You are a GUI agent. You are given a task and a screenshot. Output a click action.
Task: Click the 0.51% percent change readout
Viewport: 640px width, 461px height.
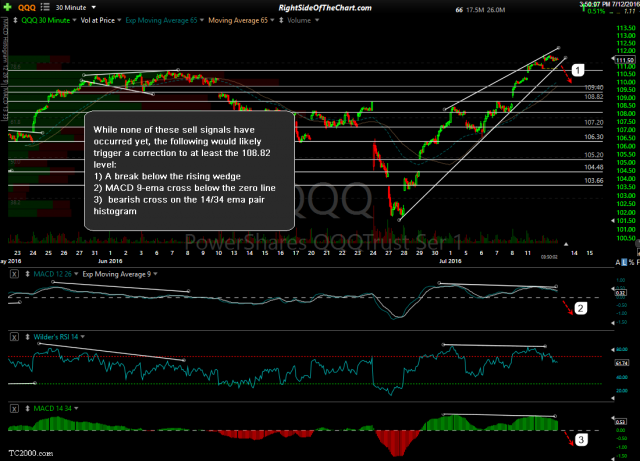coord(596,11)
